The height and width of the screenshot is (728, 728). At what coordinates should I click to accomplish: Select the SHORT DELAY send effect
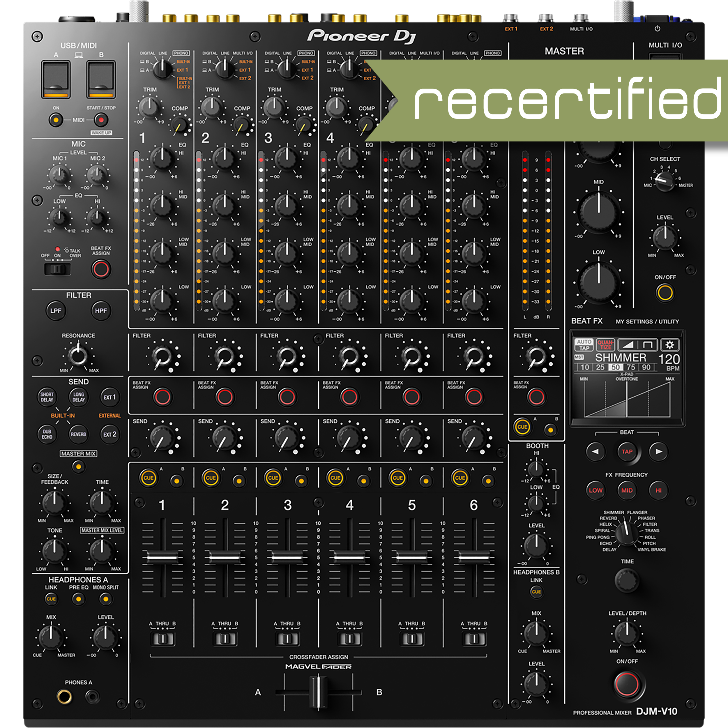coord(47,397)
